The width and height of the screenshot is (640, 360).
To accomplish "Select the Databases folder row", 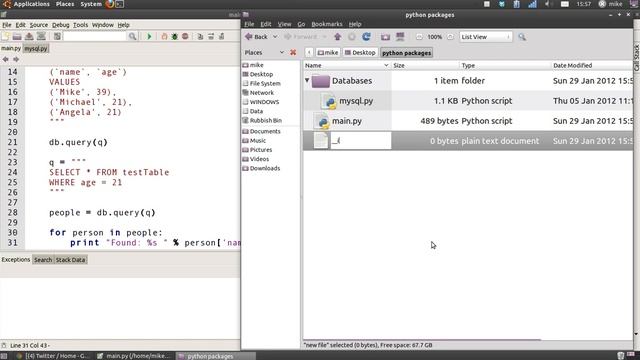I will pyautogui.click(x=468, y=81).
